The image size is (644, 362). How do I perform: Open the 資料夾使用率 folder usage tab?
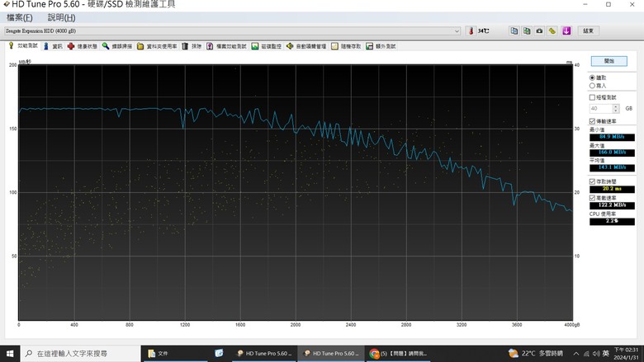[158, 46]
